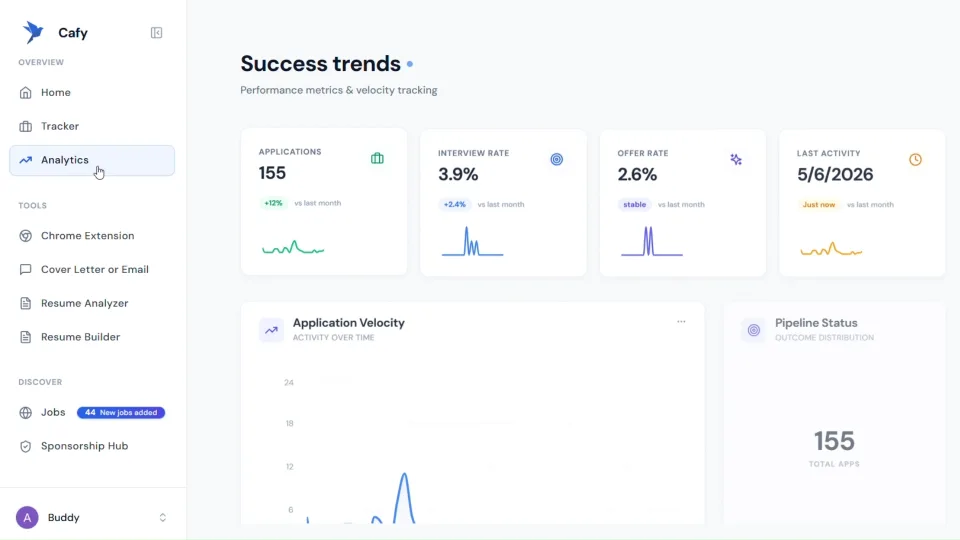Click the Resume Analyzer document icon
Screen dimensions: 960x540
pos(25,303)
